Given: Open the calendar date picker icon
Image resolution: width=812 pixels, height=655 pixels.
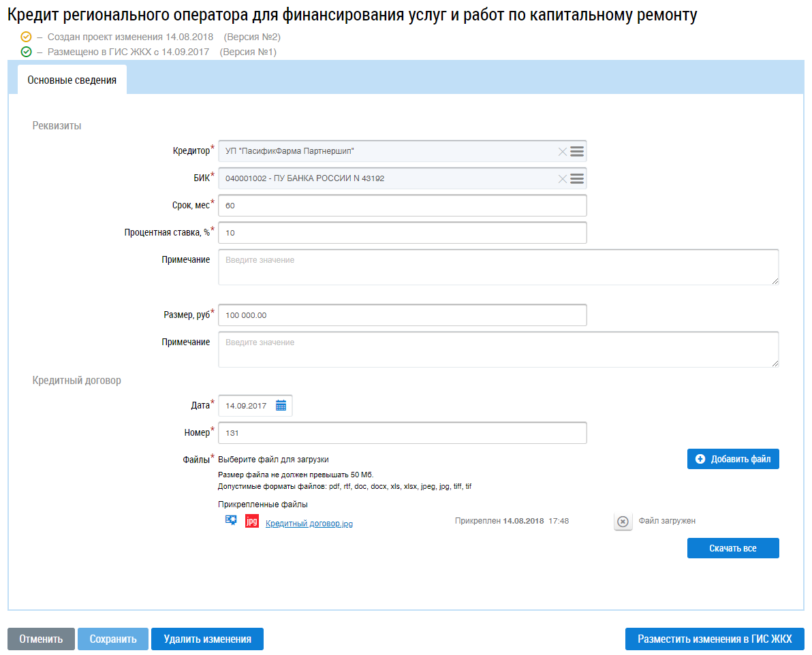Looking at the screenshot, I should (x=281, y=406).
